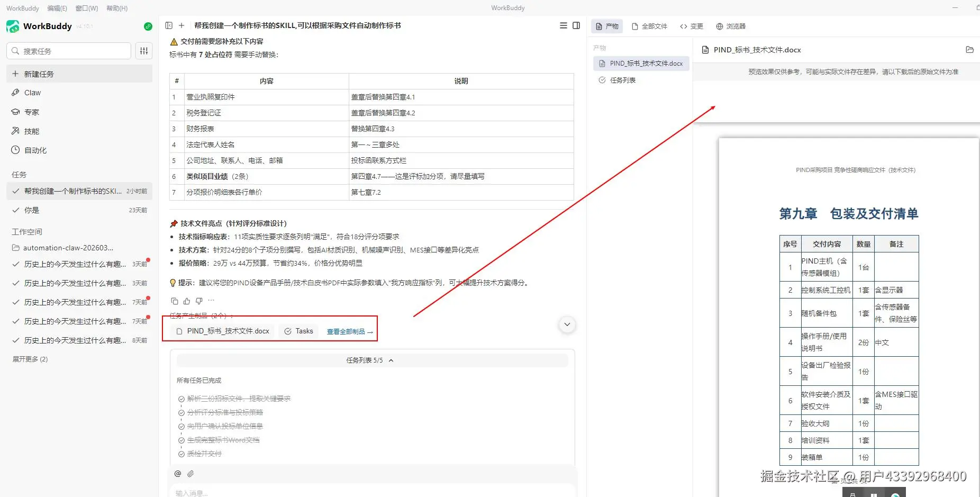The width and height of the screenshot is (980, 497).
Task: Open the Tasks artifact chip
Action: 298,331
